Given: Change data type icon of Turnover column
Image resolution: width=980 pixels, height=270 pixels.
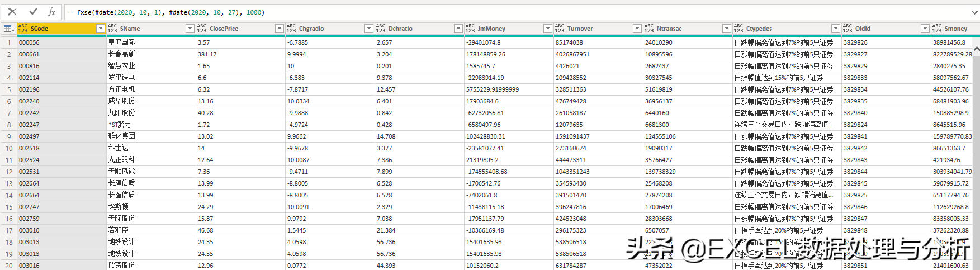Looking at the screenshot, I should pos(560,29).
